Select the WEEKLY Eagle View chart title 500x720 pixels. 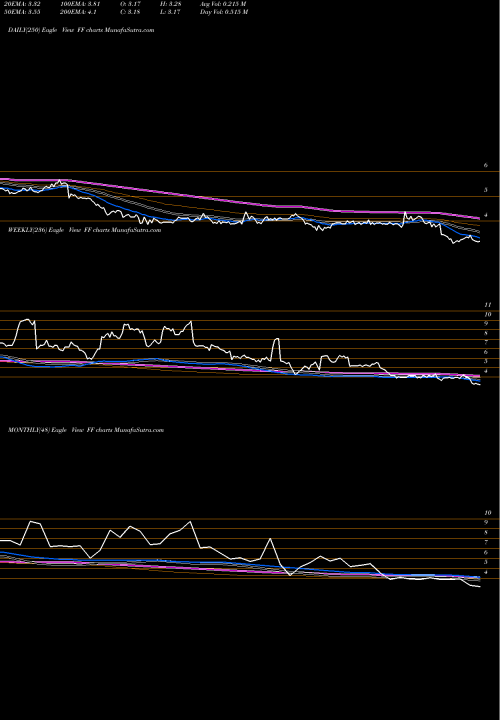pyautogui.click(x=84, y=230)
